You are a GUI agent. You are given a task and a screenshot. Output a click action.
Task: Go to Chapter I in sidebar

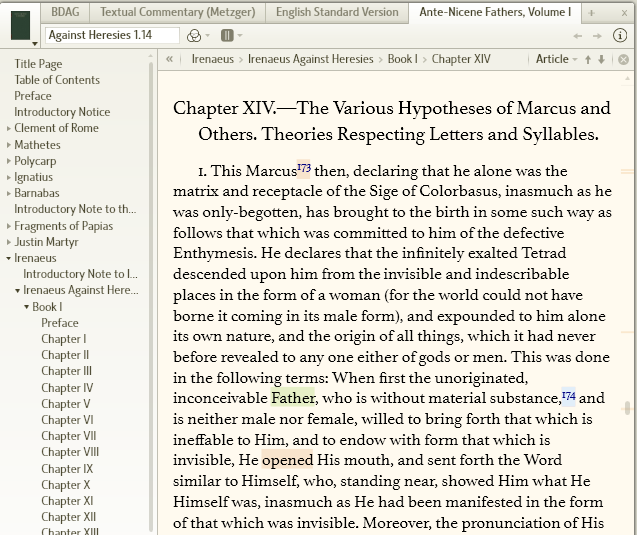click(x=64, y=339)
